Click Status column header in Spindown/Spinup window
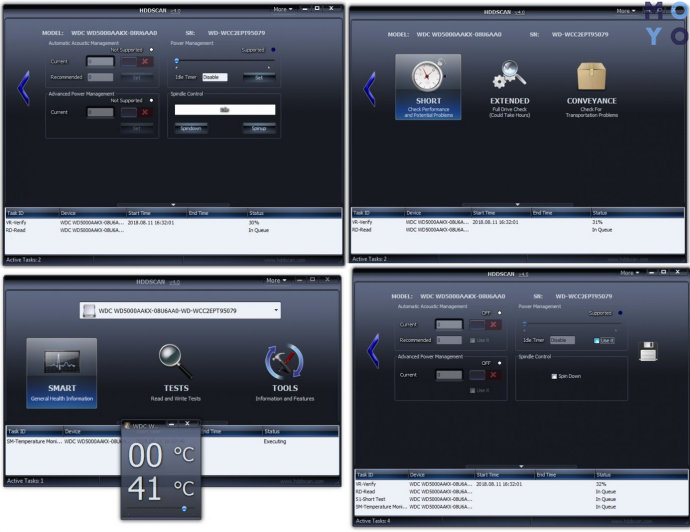 [x=294, y=213]
